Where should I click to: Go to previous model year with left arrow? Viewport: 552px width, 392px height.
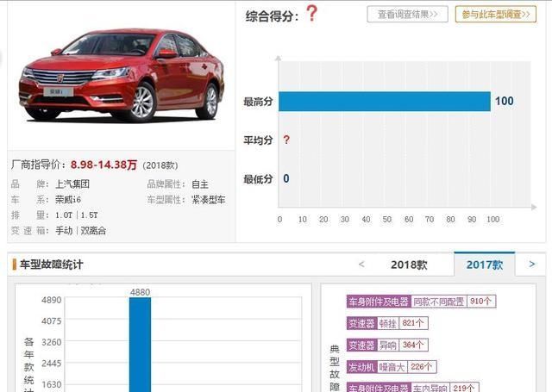coord(361,264)
